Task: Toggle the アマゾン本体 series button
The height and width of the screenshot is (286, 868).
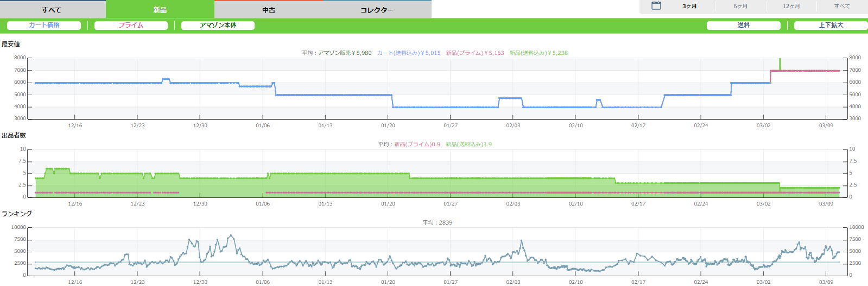Action: tap(218, 26)
